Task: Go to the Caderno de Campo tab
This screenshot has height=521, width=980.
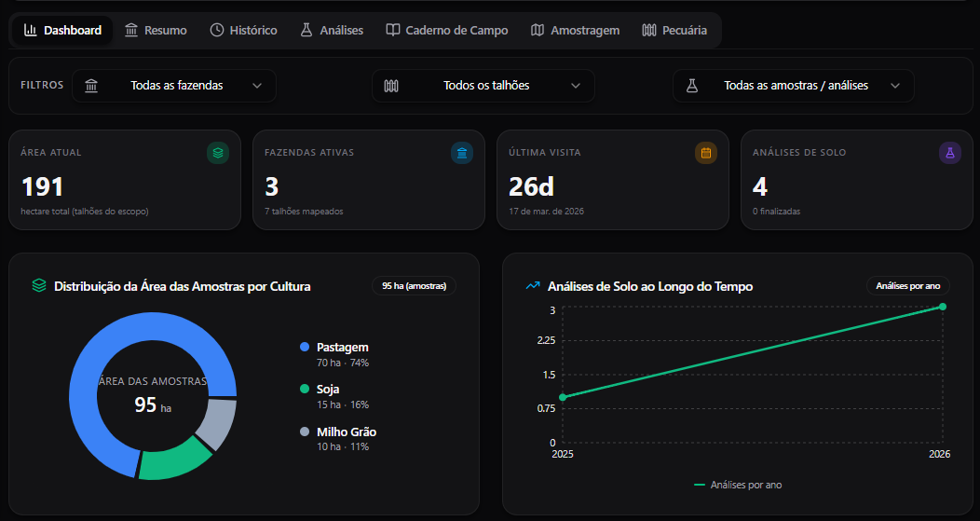Action: pos(447,30)
